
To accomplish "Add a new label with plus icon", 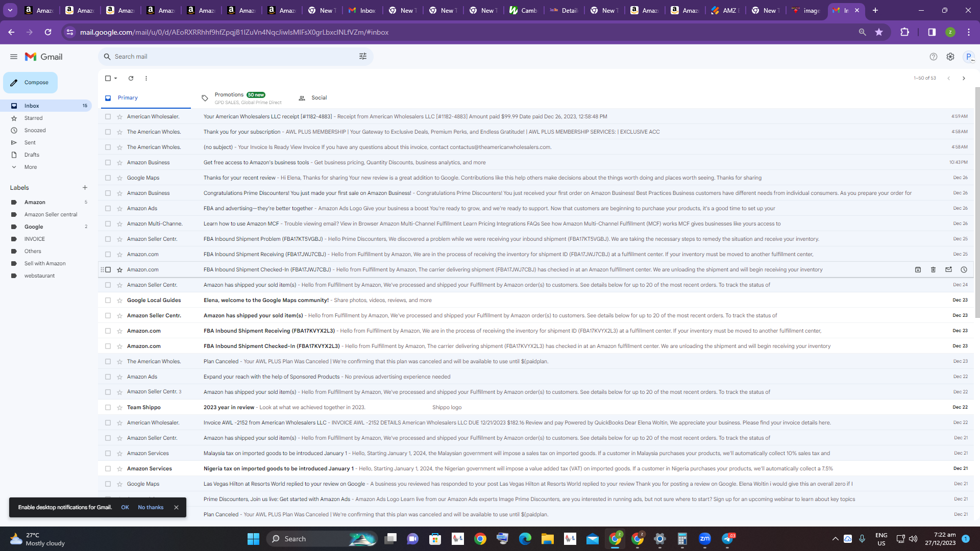I will pos(85,188).
